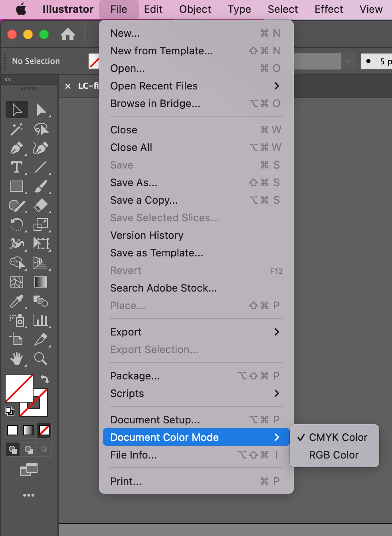Choose Browse in Bridge item
Screen dimensions: 392x536
click(196, 103)
